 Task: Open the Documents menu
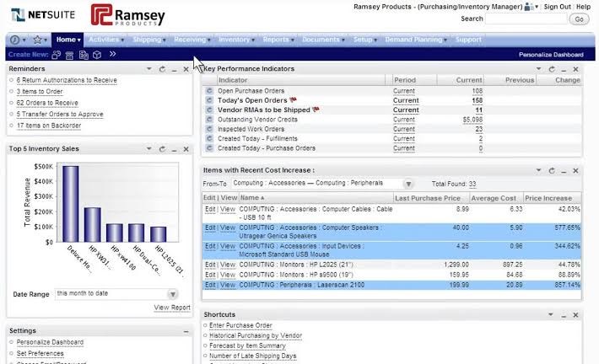[x=323, y=40]
